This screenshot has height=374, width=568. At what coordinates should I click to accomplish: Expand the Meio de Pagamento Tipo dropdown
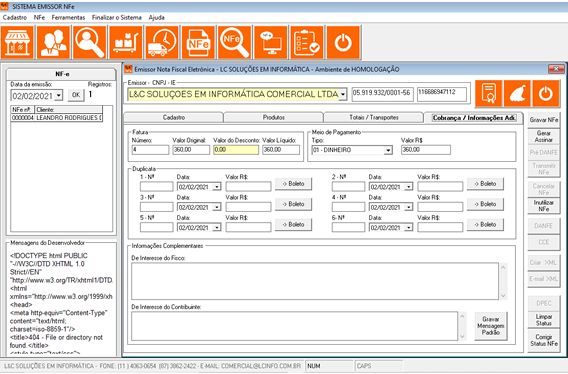(x=388, y=150)
